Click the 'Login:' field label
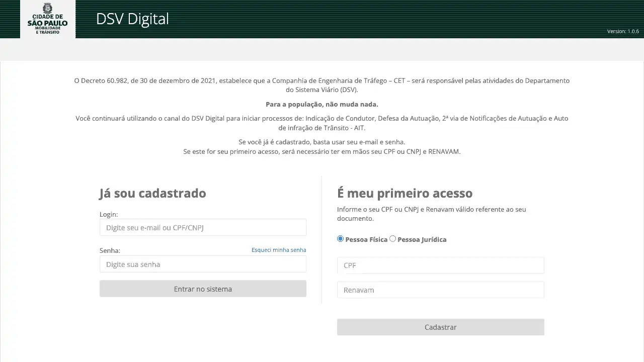Screen dimensions: 644x362 click(x=109, y=214)
